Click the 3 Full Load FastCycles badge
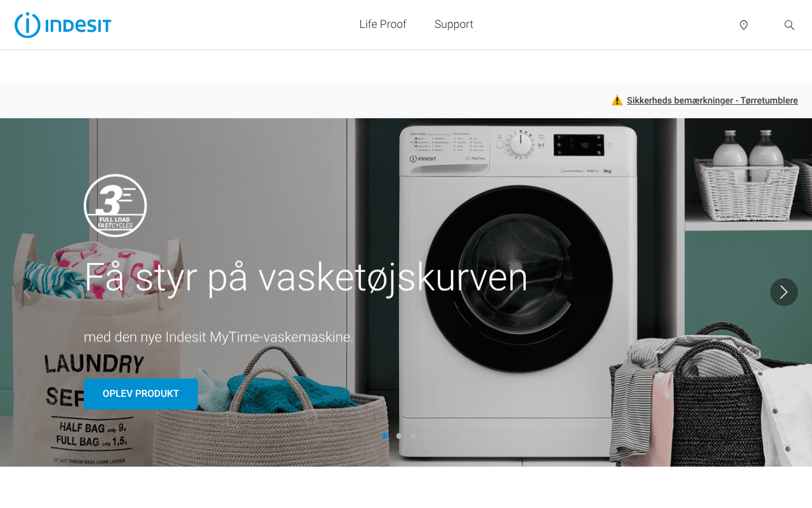Viewport: 812px width, 508px height. pos(115,205)
